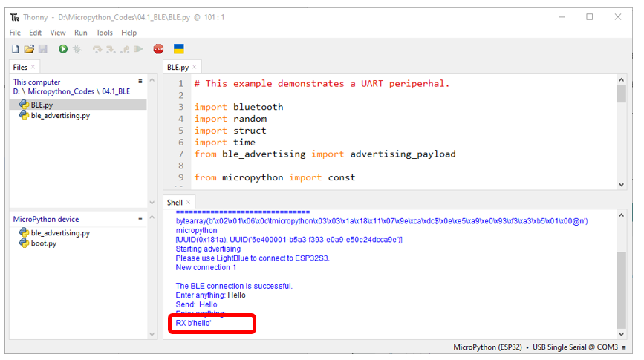
Task: Open the Micropython_Codes folder in the path
Action: pyautogui.click(x=61, y=91)
